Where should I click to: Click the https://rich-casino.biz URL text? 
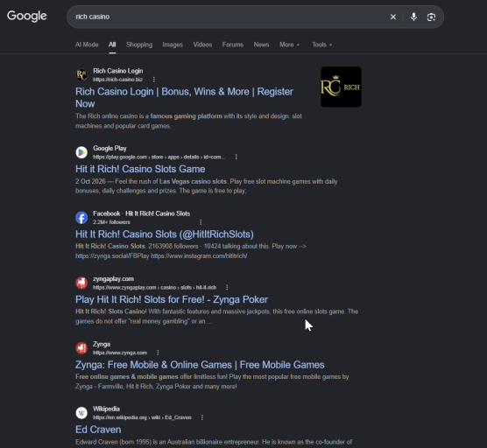pyautogui.click(x=117, y=80)
